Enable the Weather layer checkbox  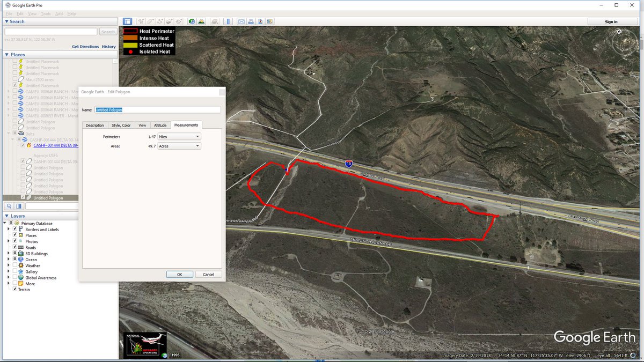[x=14, y=265]
